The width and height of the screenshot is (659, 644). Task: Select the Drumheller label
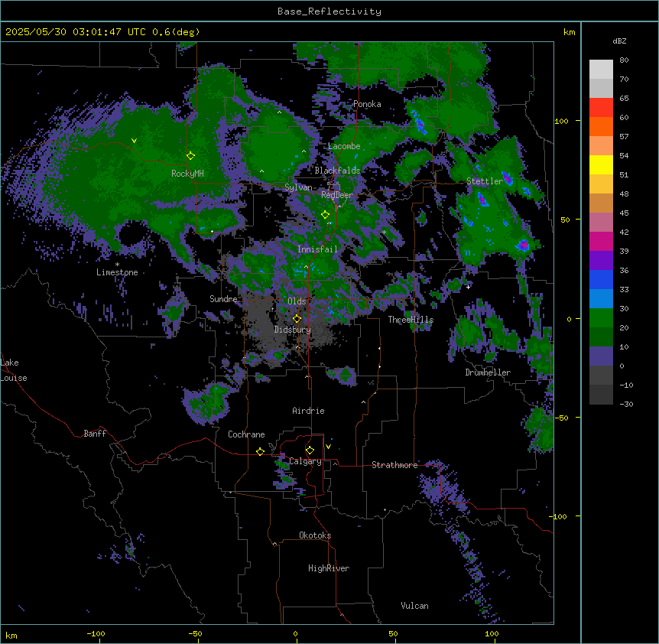pos(488,372)
